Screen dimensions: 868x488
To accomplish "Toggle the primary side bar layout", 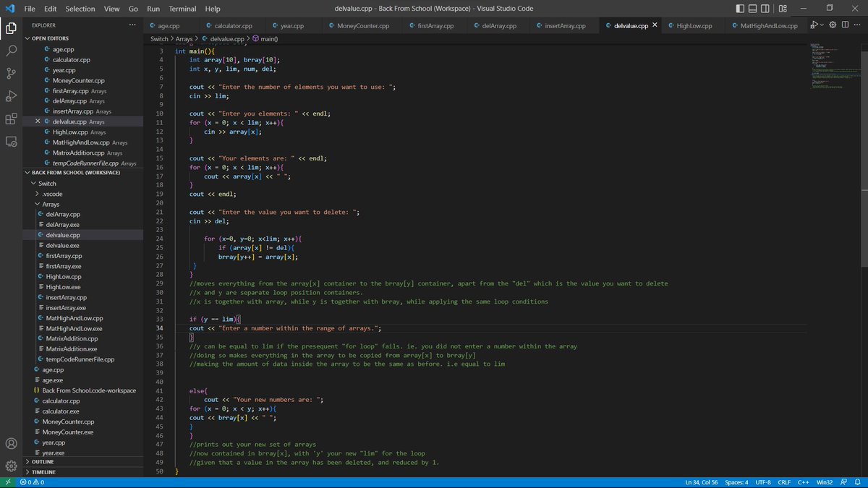I will 741,9.
